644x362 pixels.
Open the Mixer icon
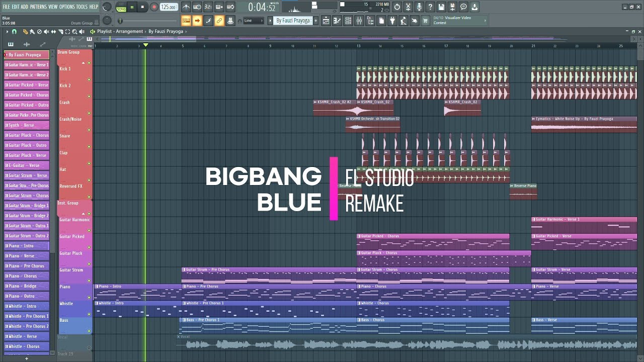[359, 21]
